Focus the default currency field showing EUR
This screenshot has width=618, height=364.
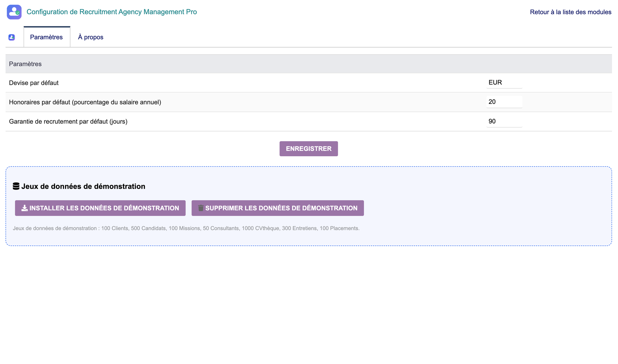[x=504, y=83]
